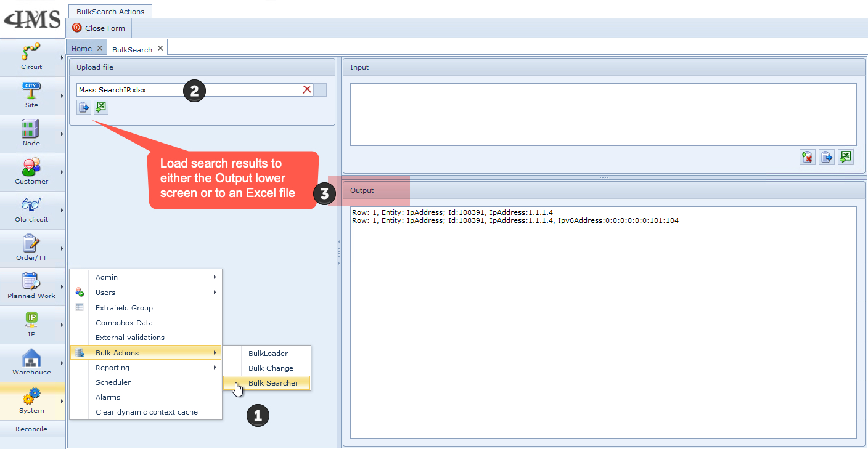Export Input panel results to Excel
Viewport: 868px width, 449px height.
coord(846,157)
